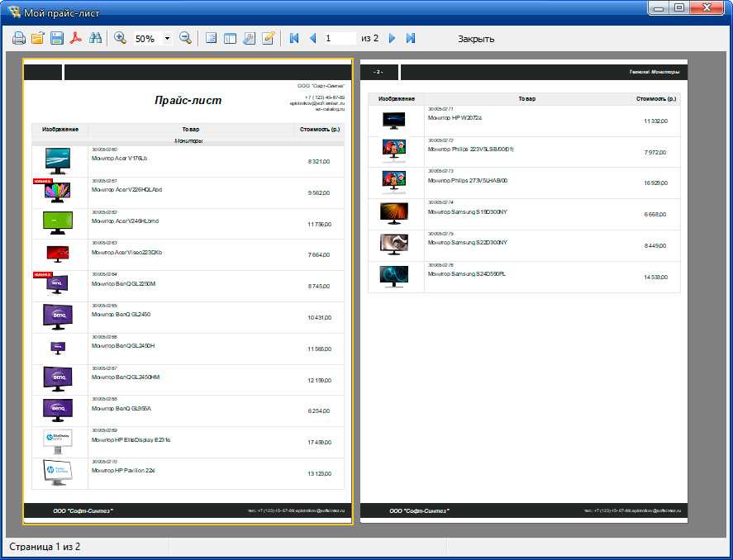733x560 pixels.
Task: Select page 1 of the preview
Action: tap(188, 292)
